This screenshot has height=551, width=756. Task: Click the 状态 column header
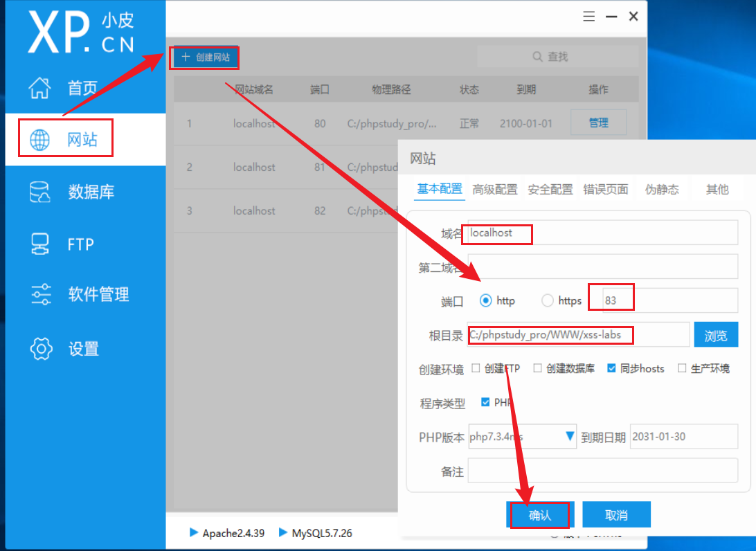(x=469, y=89)
